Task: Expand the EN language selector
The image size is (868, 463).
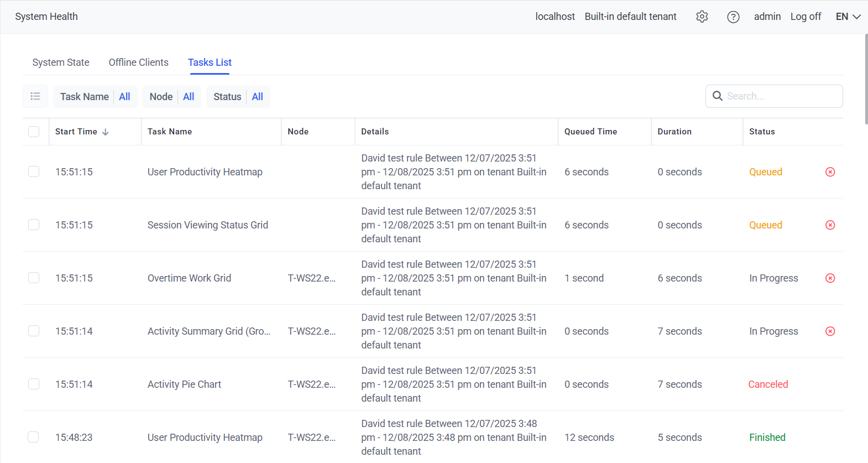Action: pyautogui.click(x=848, y=17)
